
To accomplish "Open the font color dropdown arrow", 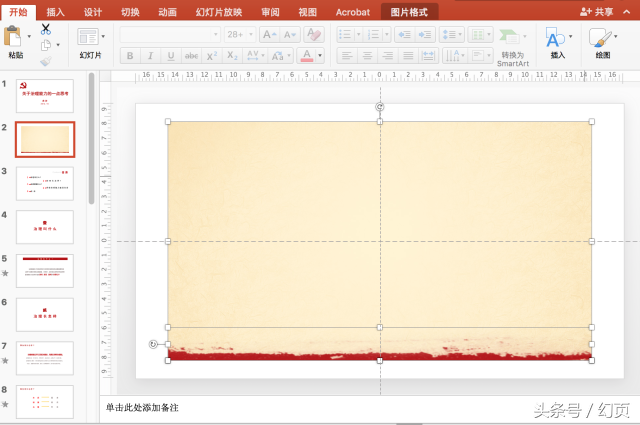I will [320, 56].
